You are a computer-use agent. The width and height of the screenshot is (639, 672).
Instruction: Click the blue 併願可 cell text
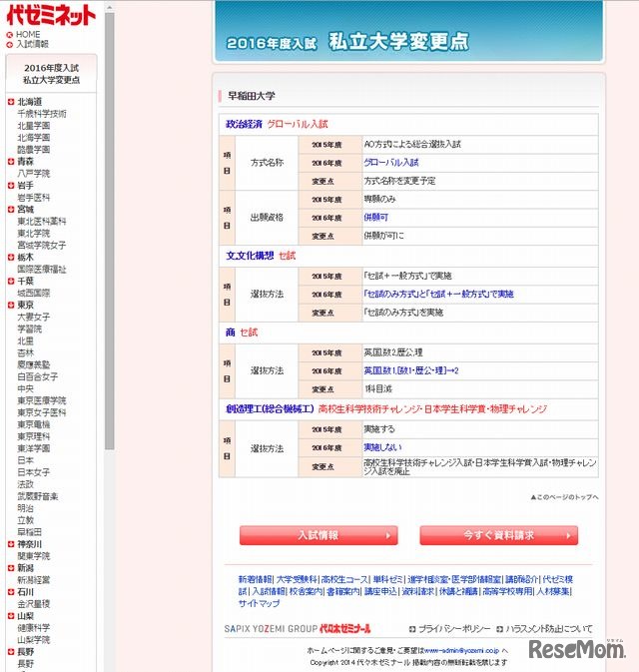click(375, 218)
